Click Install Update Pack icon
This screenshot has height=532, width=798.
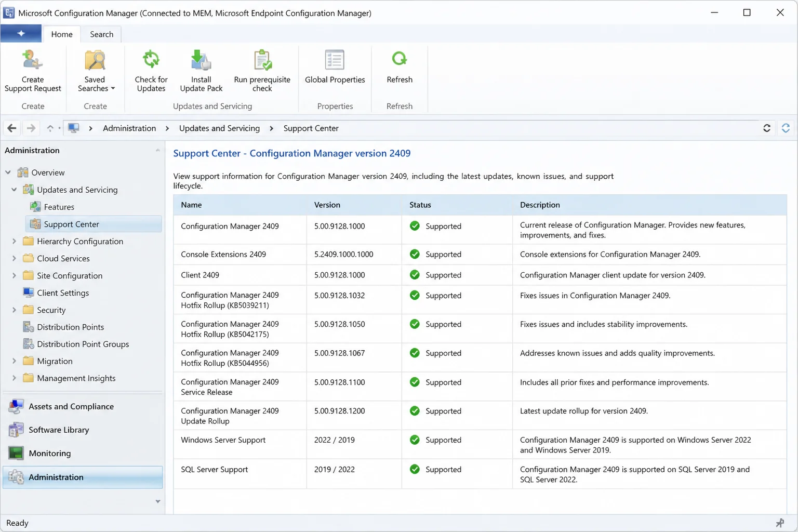click(201, 60)
